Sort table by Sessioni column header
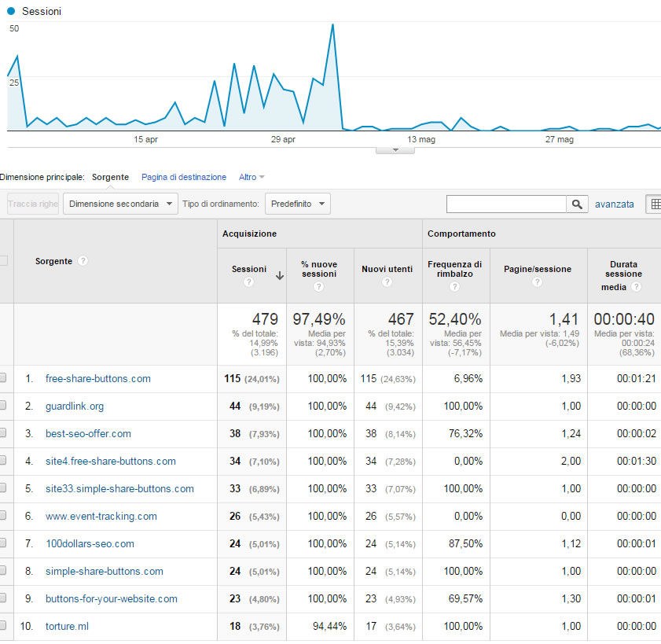Viewport: 661px width, 644px height. (248, 269)
